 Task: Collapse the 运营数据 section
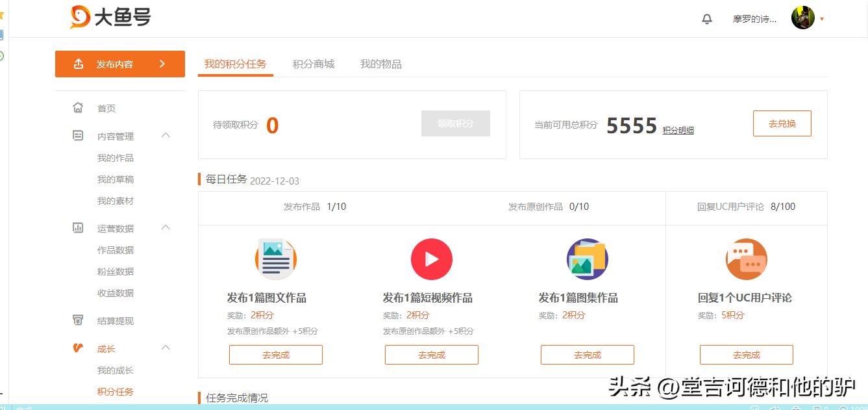(x=166, y=228)
